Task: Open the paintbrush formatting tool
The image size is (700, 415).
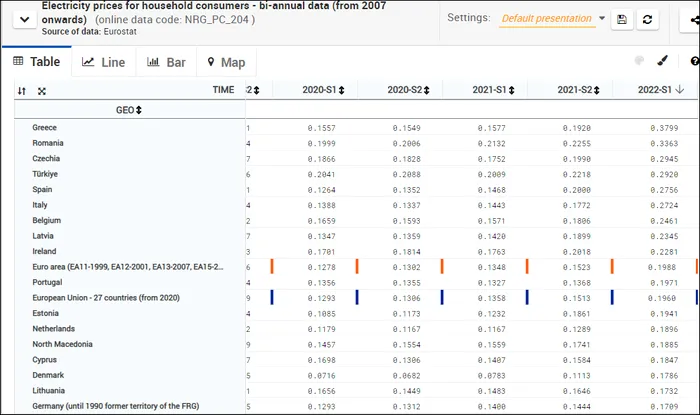Action: [662, 61]
